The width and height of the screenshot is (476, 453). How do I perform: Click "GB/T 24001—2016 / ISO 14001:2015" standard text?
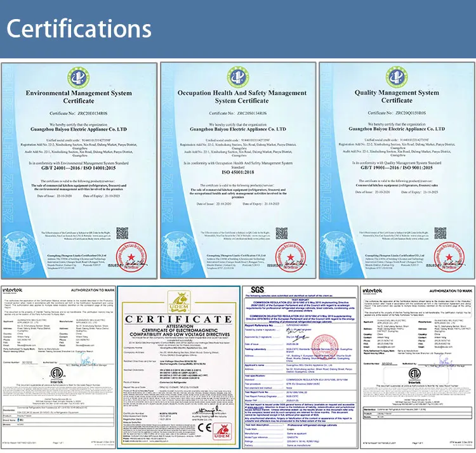pos(79,167)
